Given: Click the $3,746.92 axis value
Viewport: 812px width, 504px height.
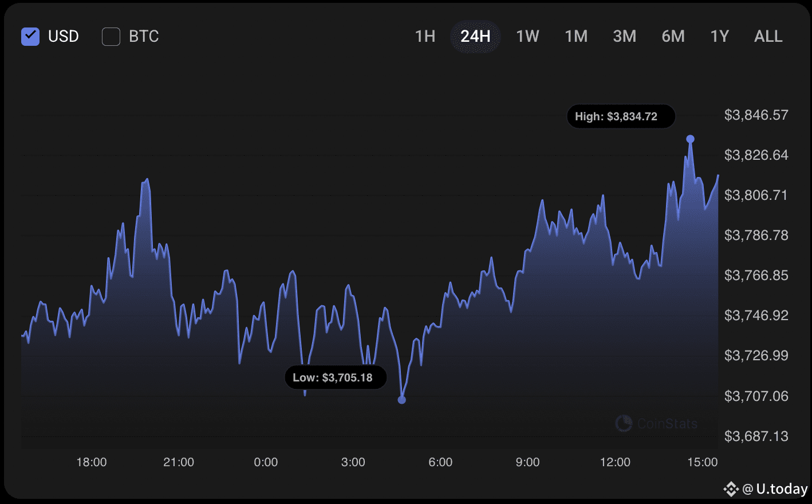Looking at the screenshot, I should pos(756,316).
